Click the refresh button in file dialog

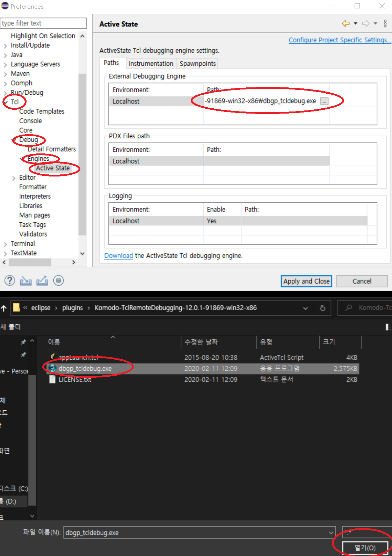pyautogui.click(x=323, y=308)
